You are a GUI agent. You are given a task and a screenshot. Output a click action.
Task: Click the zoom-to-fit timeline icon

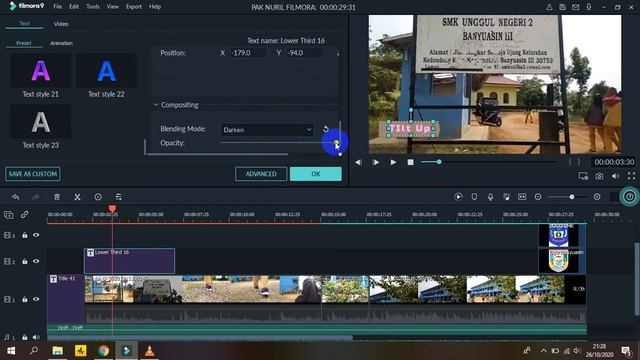[522, 197]
